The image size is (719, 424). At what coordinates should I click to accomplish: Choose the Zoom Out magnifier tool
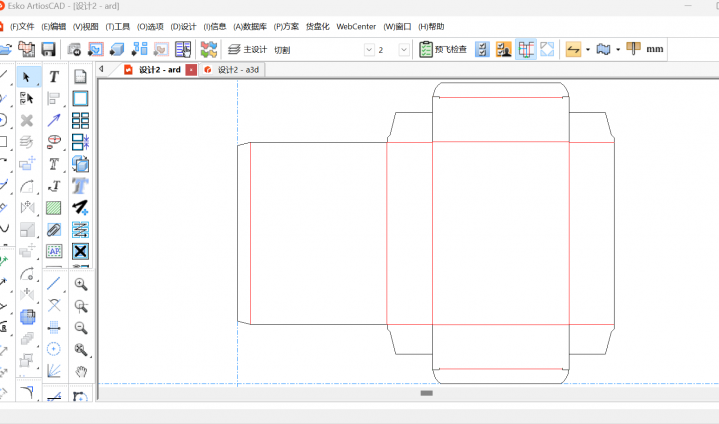click(x=81, y=327)
